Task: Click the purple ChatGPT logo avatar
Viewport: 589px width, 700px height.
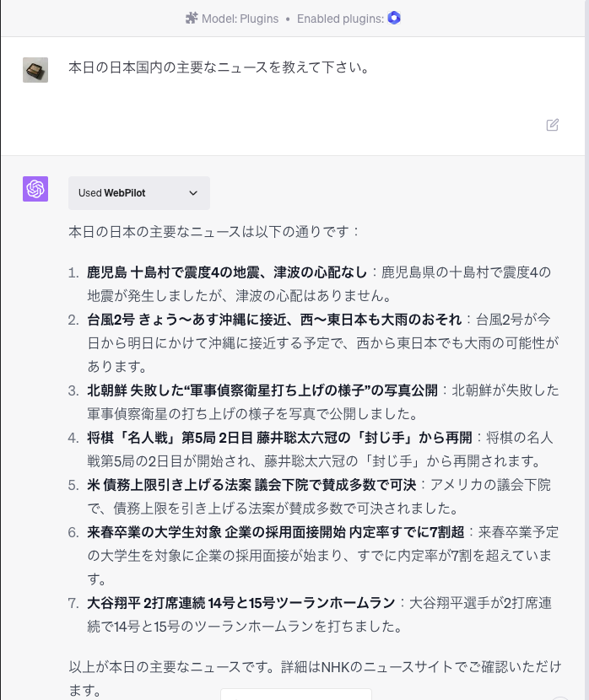Action: coord(35,189)
